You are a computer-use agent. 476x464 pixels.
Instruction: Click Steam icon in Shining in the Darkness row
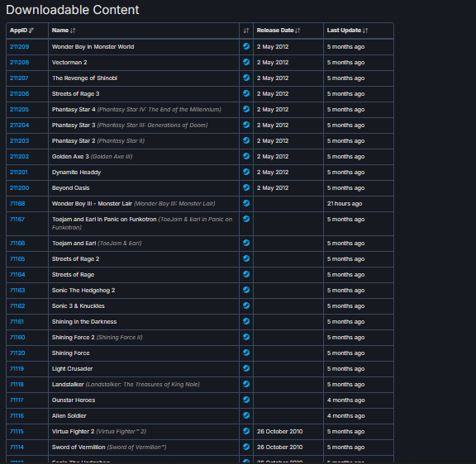246,321
